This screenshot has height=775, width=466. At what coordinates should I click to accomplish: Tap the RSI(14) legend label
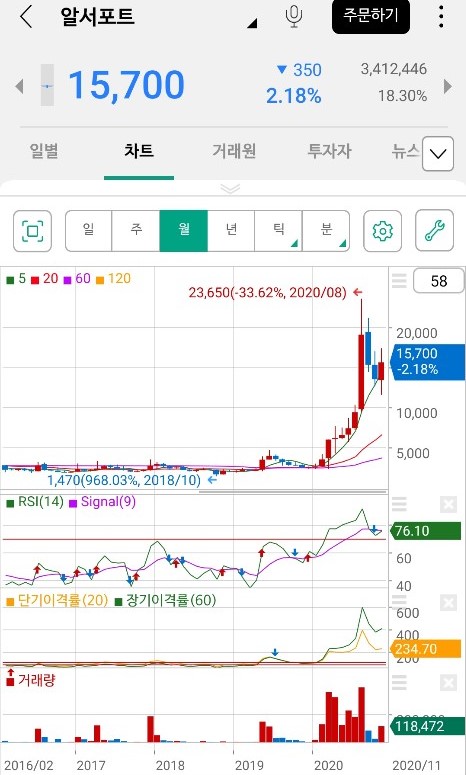coord(35,502)
